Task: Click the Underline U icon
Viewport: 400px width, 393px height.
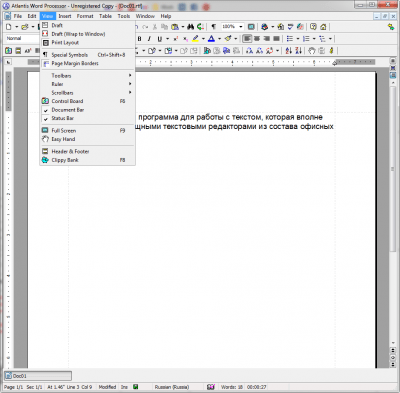Action: 160,39
